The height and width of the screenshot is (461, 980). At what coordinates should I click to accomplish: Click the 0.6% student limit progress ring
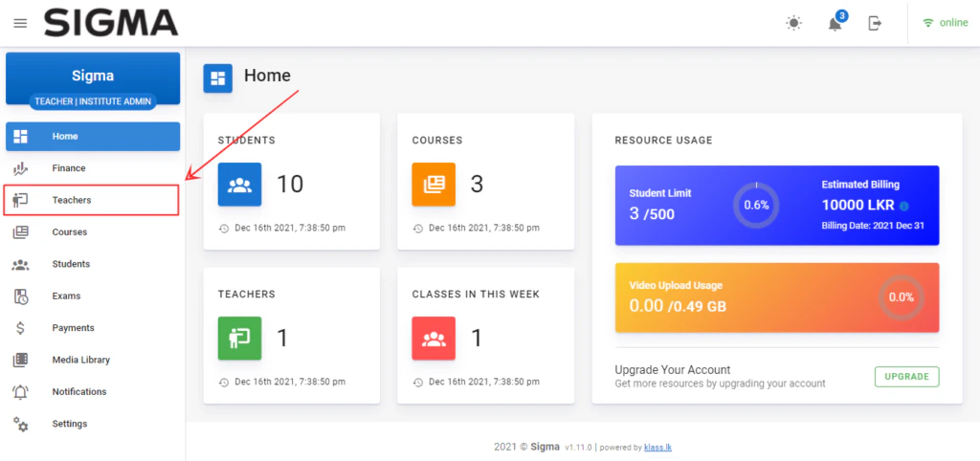click(x=756, y=205)
